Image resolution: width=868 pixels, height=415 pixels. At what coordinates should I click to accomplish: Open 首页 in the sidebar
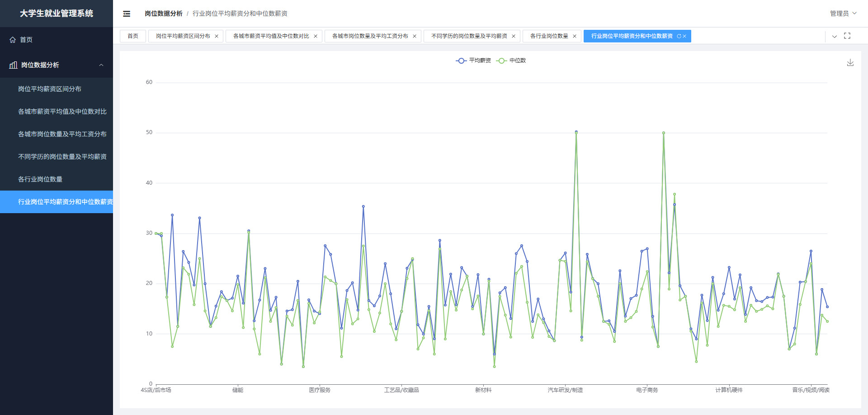pyautogui.click(x=57, y=40)
